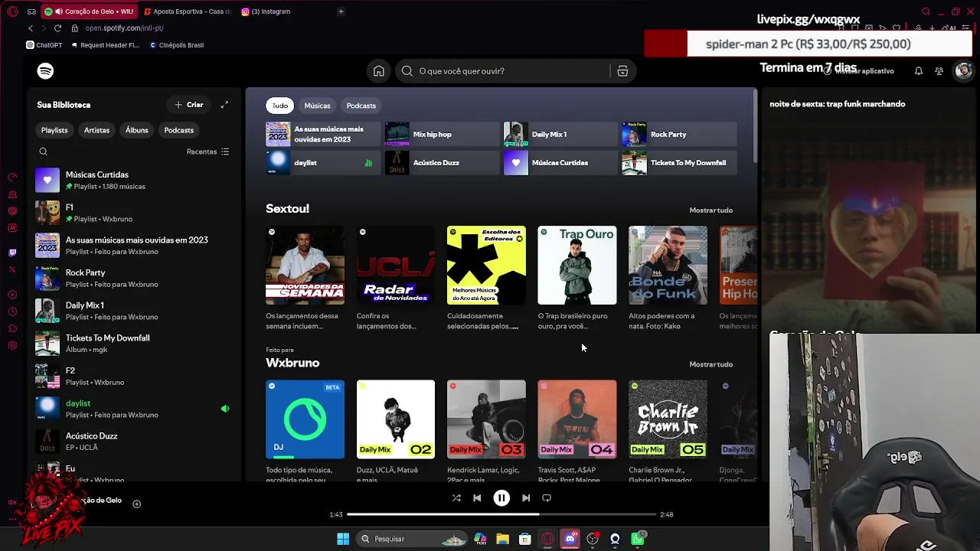Open the F2 playlist in the library
The image size is (980, 551).
click(x=134, y=376)
